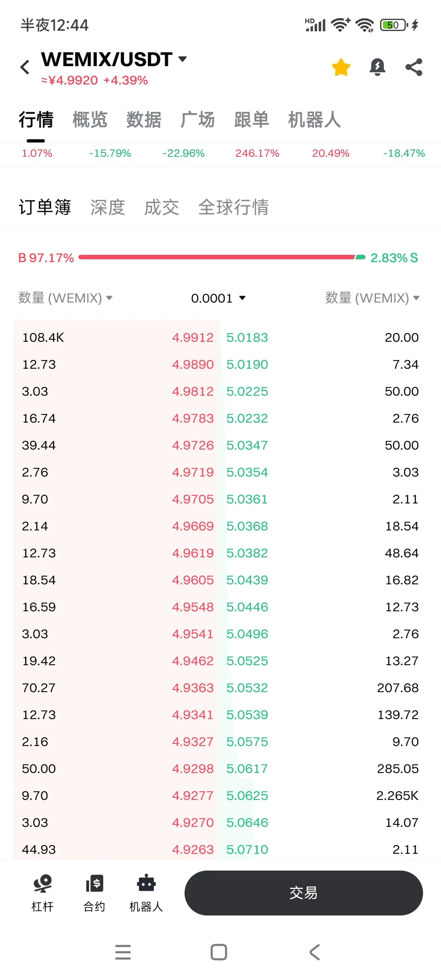441x980 pixels.
Task: Open right 数量 (WEMIX) unit dropdown
Action: point(372,298)
